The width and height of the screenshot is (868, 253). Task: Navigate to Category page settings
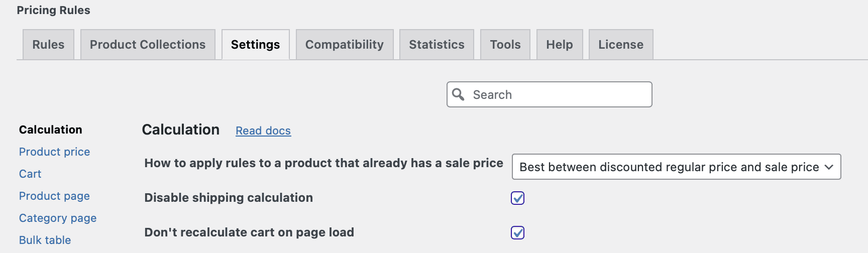(58, 218)
